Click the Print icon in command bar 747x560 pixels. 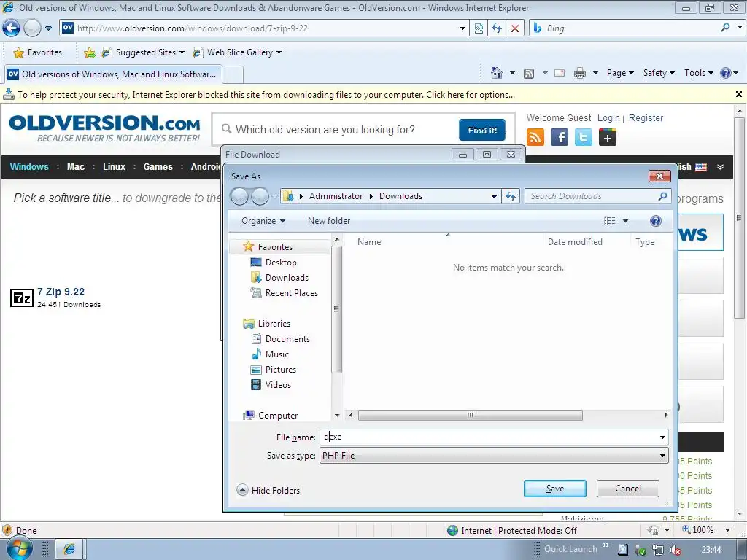(x=580, y=73)
